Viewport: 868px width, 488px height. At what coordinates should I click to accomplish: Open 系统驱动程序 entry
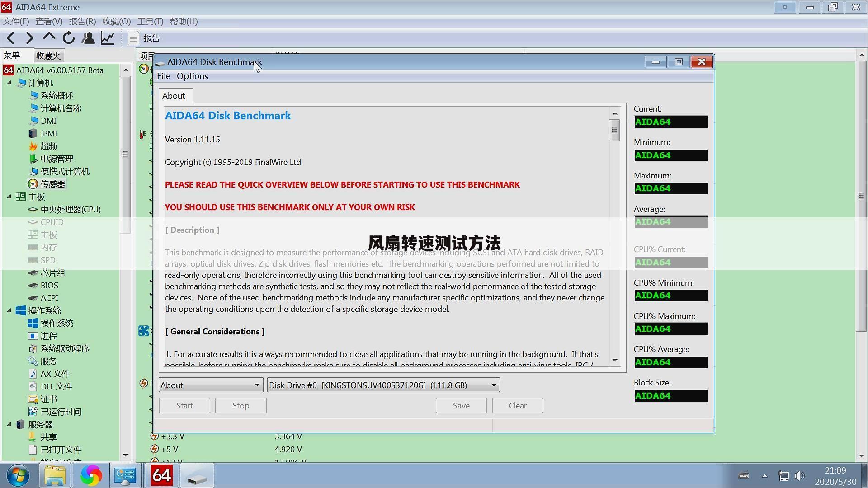click(65, 349)
